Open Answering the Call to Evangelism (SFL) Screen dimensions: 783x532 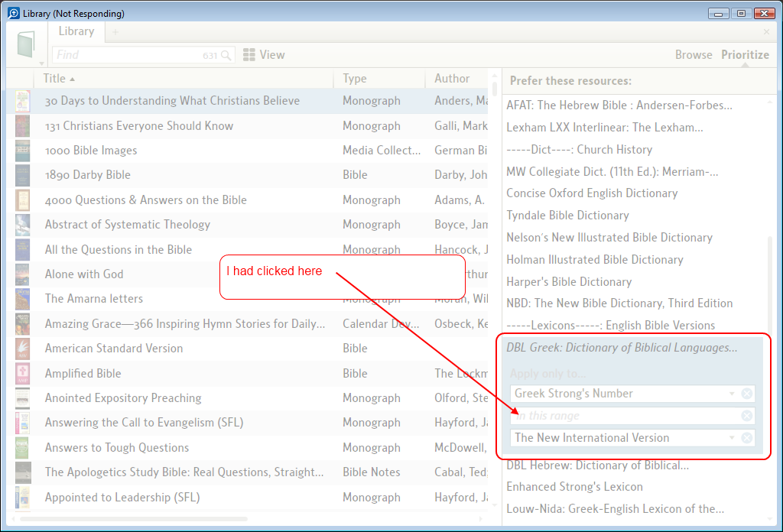click(145, 423)
